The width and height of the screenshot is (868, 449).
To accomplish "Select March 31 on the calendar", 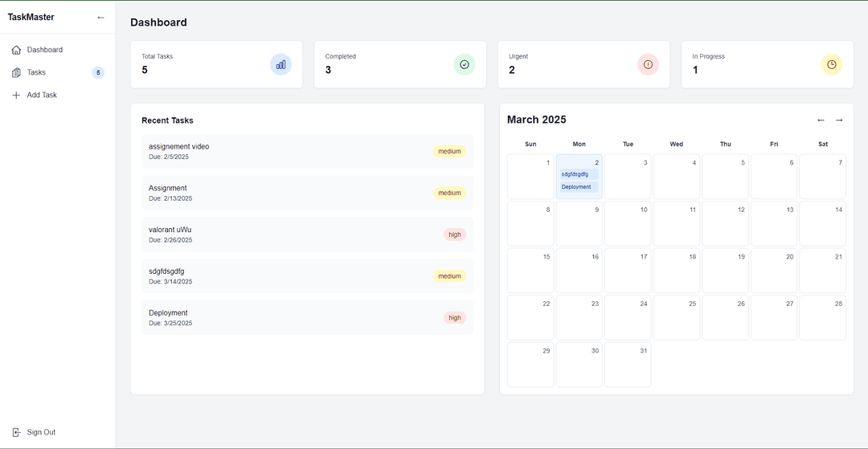I will click(x=628, y=365).
